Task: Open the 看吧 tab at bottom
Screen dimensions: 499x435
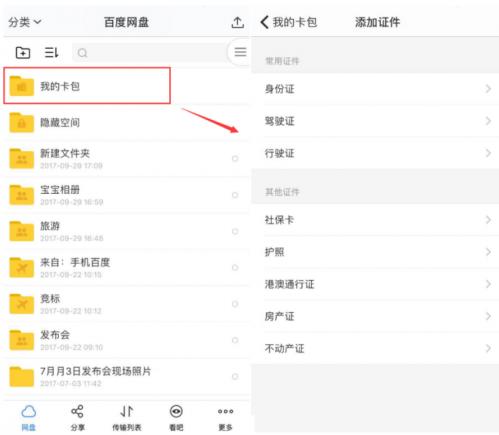Action: coord(176,418)
